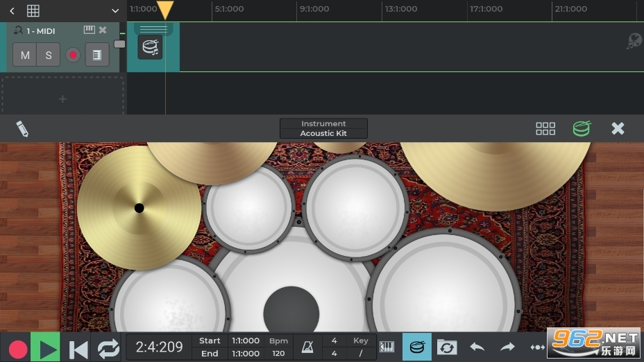Switch to the drum pads grid view
Viewport: 644px width, 362px height.
click(545, 128)
